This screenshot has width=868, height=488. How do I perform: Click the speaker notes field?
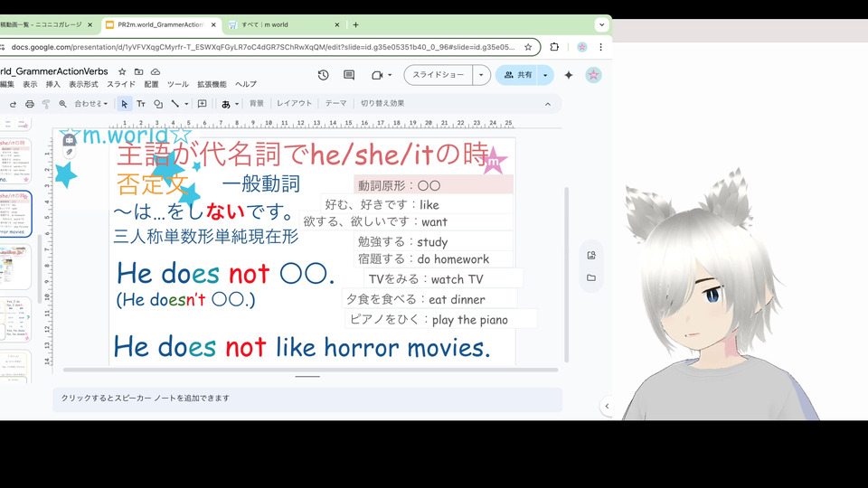pyautogui.click(x=307, y=399)
